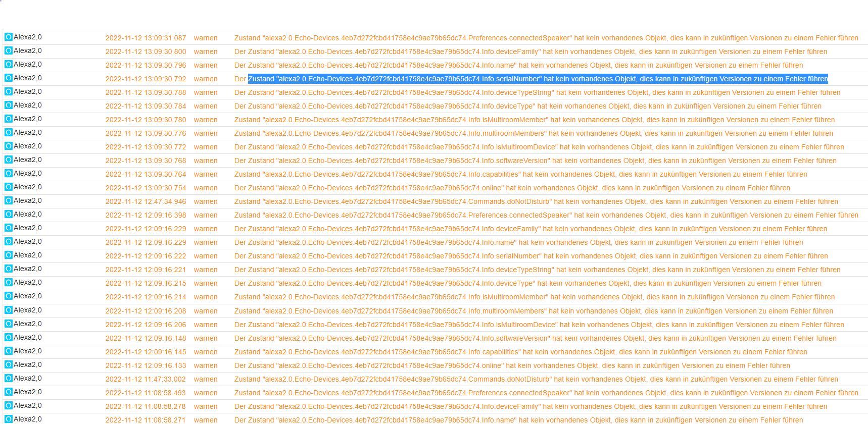Click the 12:47:34.946 Commands.doNotDisturb warning message
This screenshot has height=424, width=868.
tap(536, 201)
